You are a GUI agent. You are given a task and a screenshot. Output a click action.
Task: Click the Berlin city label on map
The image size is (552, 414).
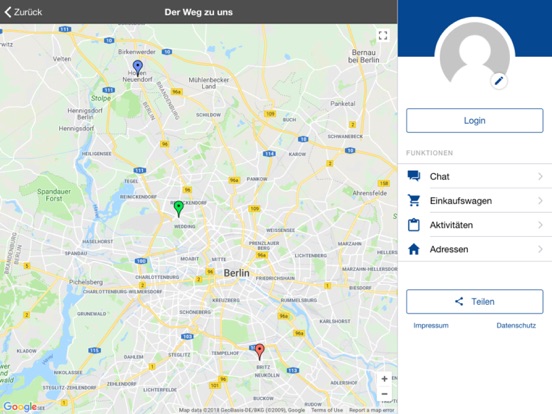point(237,273)
